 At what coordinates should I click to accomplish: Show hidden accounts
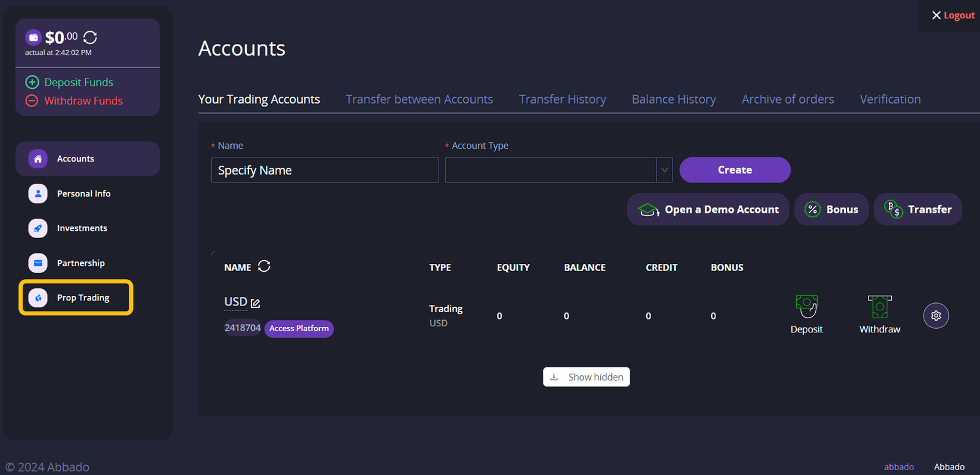tap(586, 377)
